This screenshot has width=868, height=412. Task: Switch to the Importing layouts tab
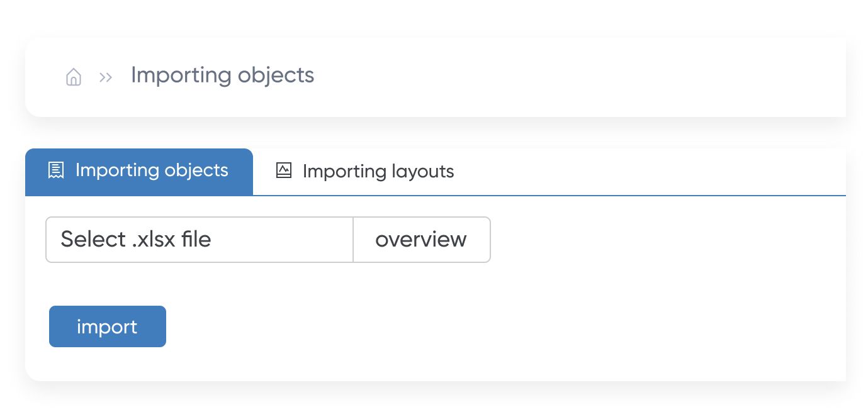[x=365, y=171]
